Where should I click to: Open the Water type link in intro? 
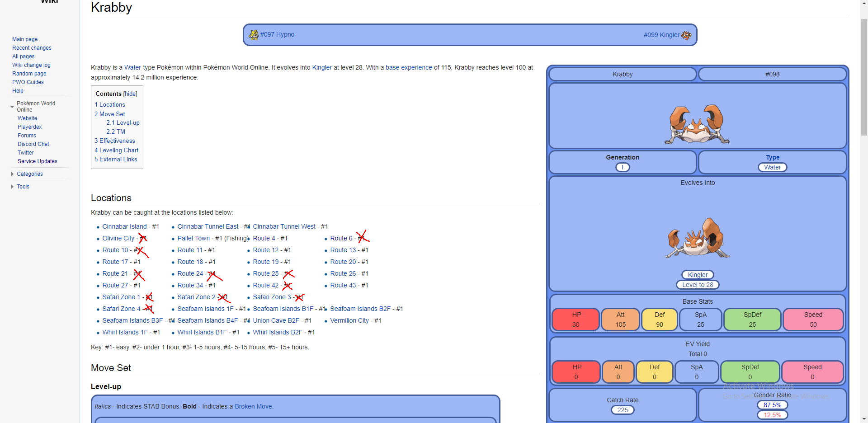(133, 67)
